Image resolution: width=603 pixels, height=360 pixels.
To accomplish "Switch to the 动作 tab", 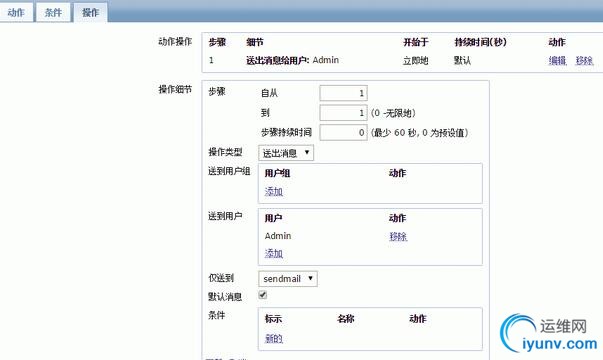I will (x=16, y=12).
